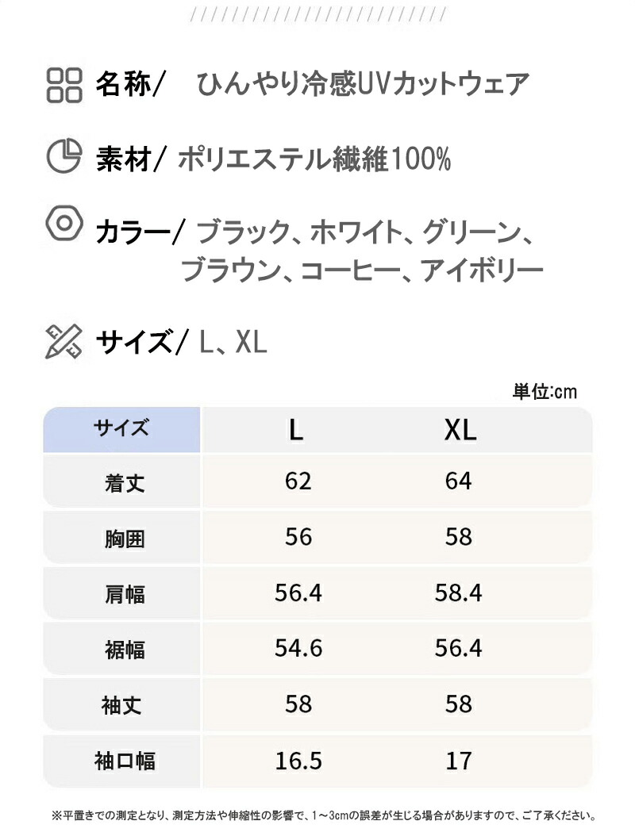Click the 裾幅 row label
Screen dimensions: 635x840
[x=123, y=650]
